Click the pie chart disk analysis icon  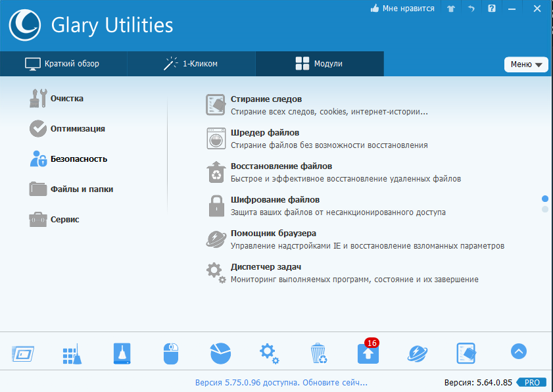(220, 353)
